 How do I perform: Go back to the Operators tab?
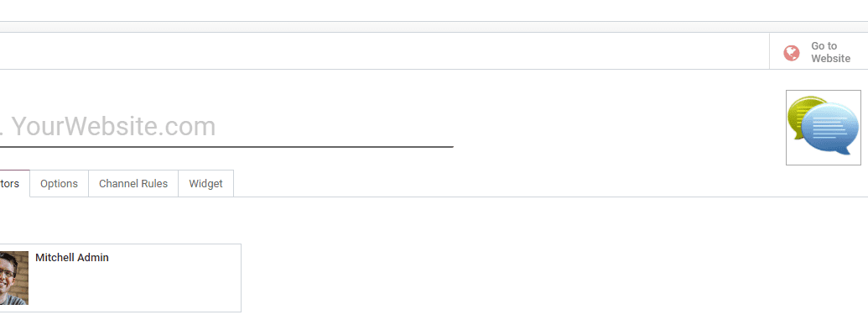click(13, 184)
